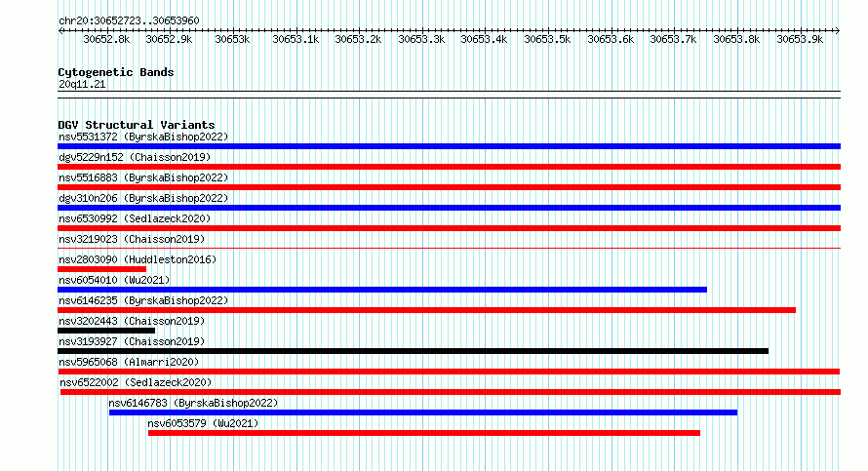Open nsv6522002 (Sedlazeck2020) label

click(136, 382)
